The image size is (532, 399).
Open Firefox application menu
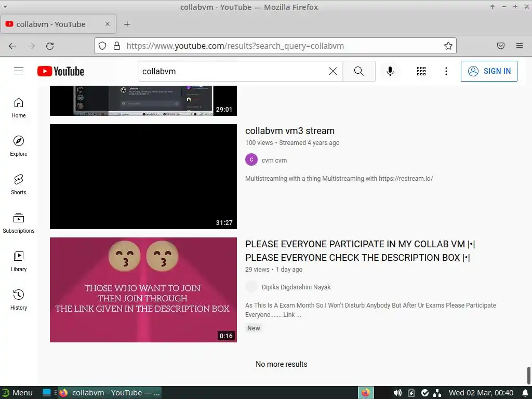click(x=520, y=46)
